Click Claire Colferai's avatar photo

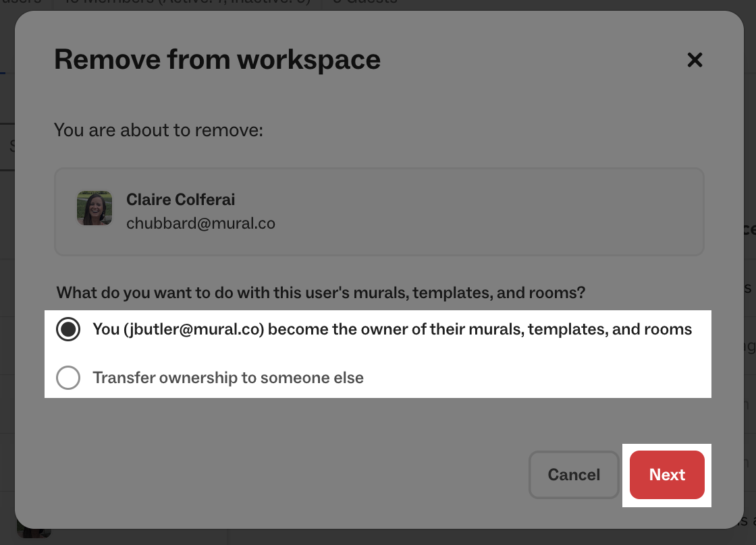click(94, 209)
